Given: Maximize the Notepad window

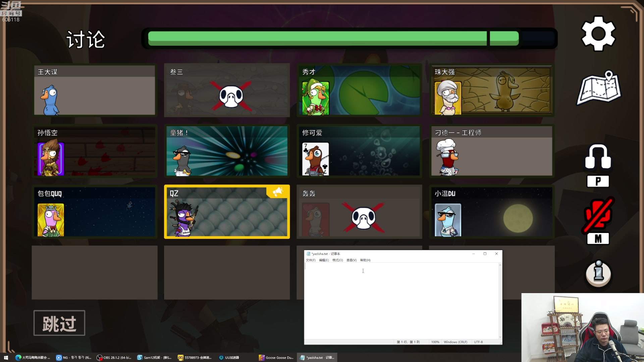Looking at the screenshot, I should tap(485, 254).
